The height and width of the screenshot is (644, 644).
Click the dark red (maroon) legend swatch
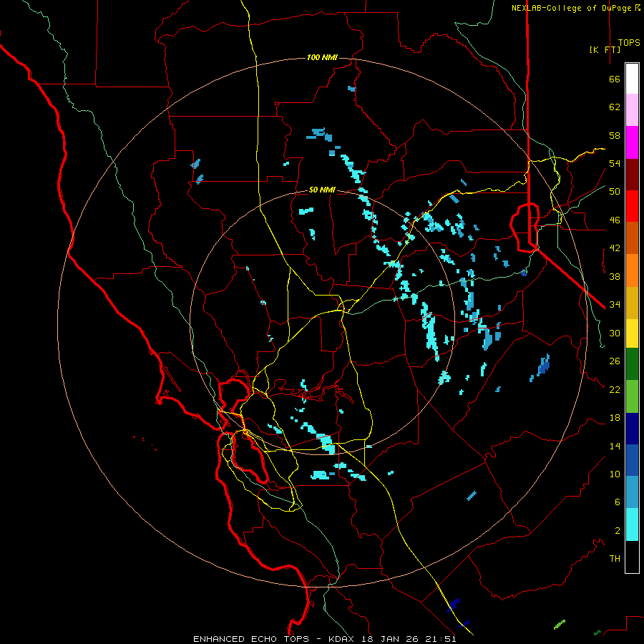pyautogui.click(x=632, y=174)
